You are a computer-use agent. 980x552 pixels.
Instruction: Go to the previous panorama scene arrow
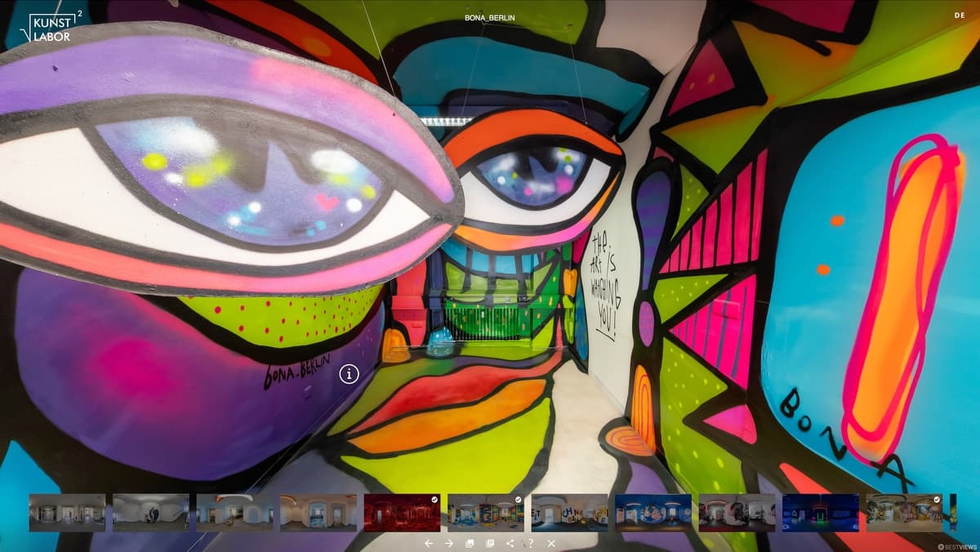[x=428, y=543]
